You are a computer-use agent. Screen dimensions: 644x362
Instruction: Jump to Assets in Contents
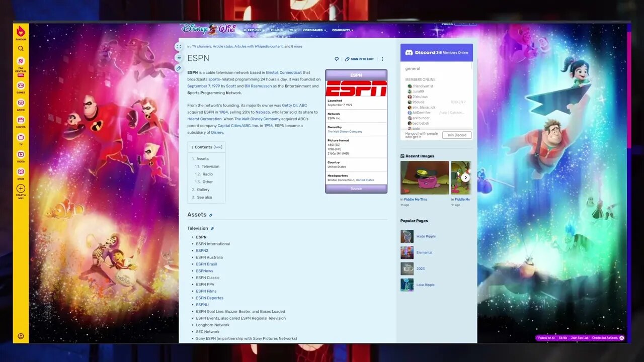pyautogui.click(x=202, y=159)
